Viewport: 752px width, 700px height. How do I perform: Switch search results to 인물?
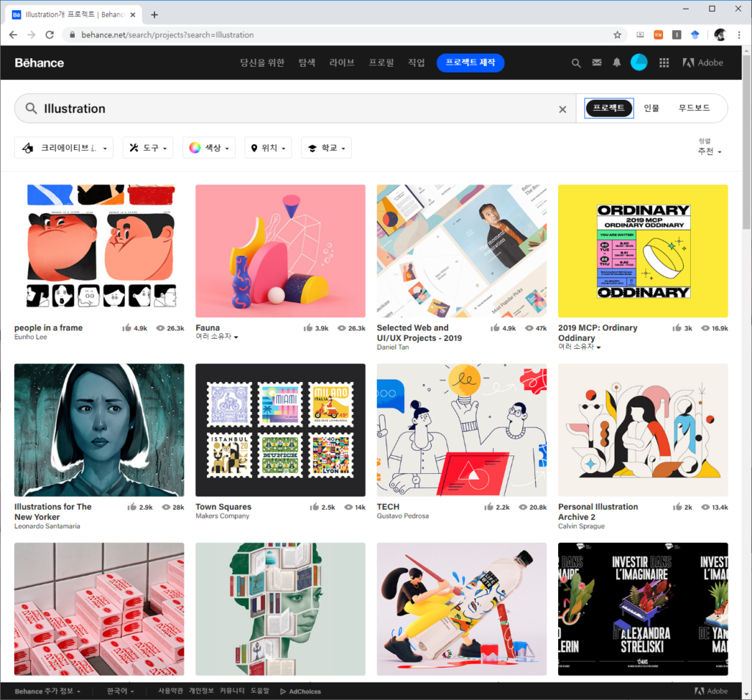(651, 108)
